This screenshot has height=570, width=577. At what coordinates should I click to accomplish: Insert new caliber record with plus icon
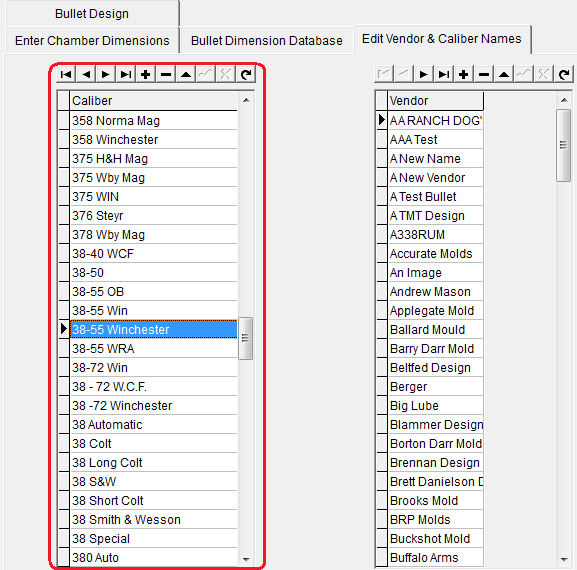click(146, 74)
